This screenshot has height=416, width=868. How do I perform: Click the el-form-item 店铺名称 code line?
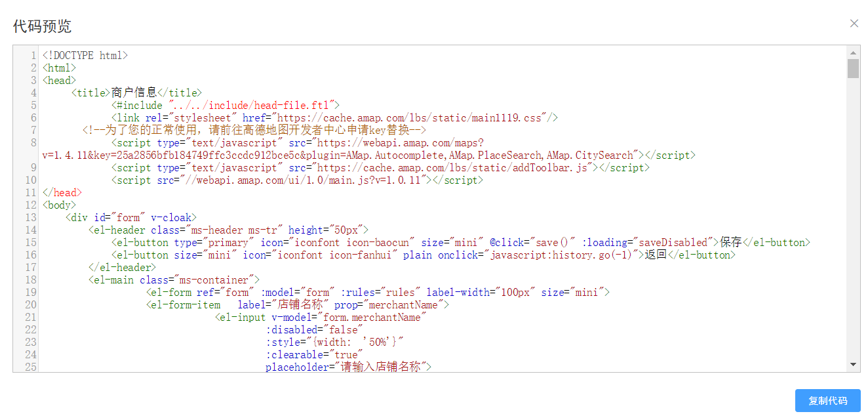point(298,305)
